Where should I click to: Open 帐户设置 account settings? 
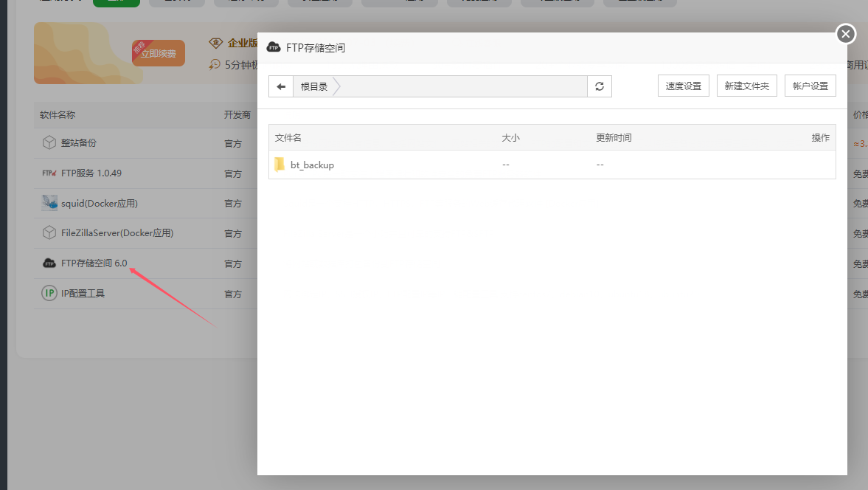(x=810, y=86)
